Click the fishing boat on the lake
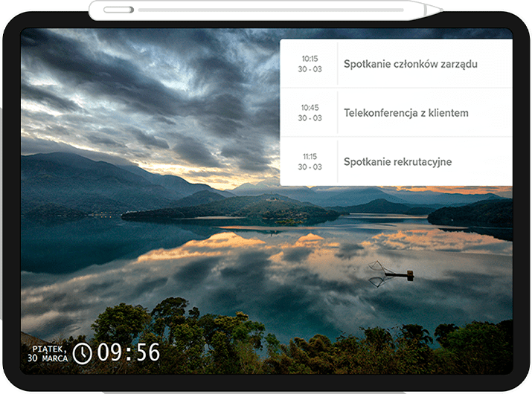 [x=399, y=274]
